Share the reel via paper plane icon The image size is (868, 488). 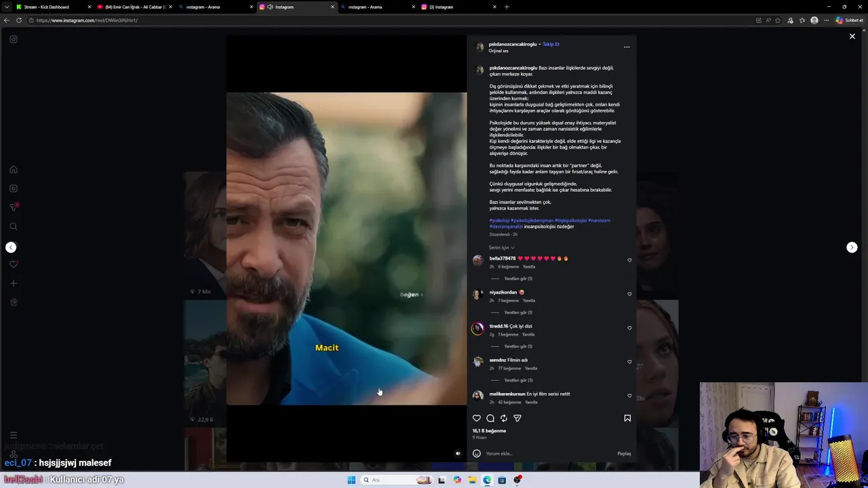point(517,418)
